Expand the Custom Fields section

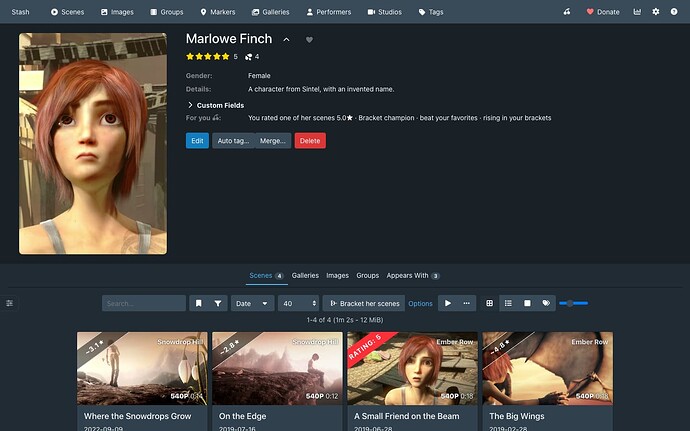(x=215, y=105)
